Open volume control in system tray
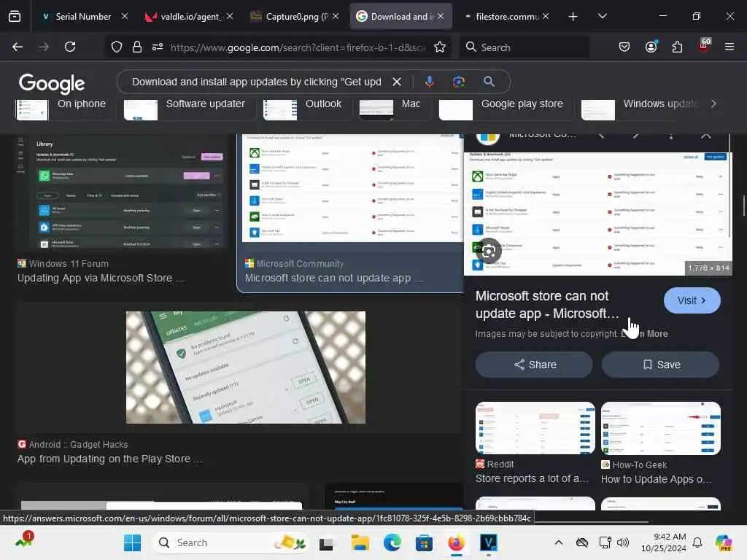The height and width of the screenshot is (560, 747). coord(623,542)
